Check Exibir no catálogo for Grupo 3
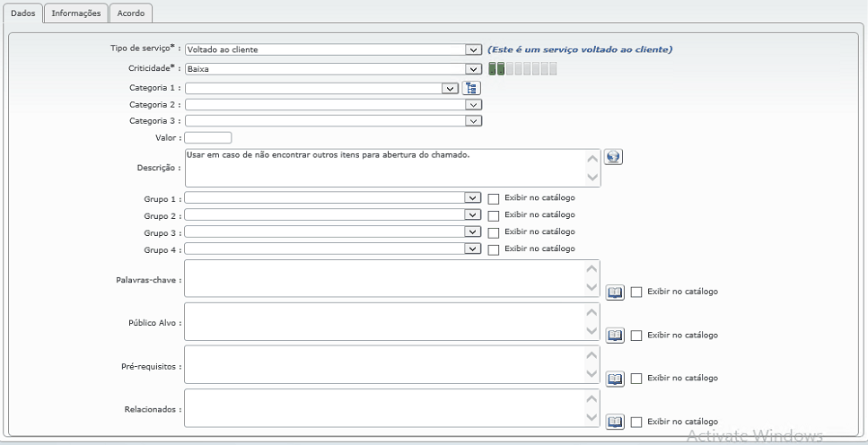 pos(494,232)
